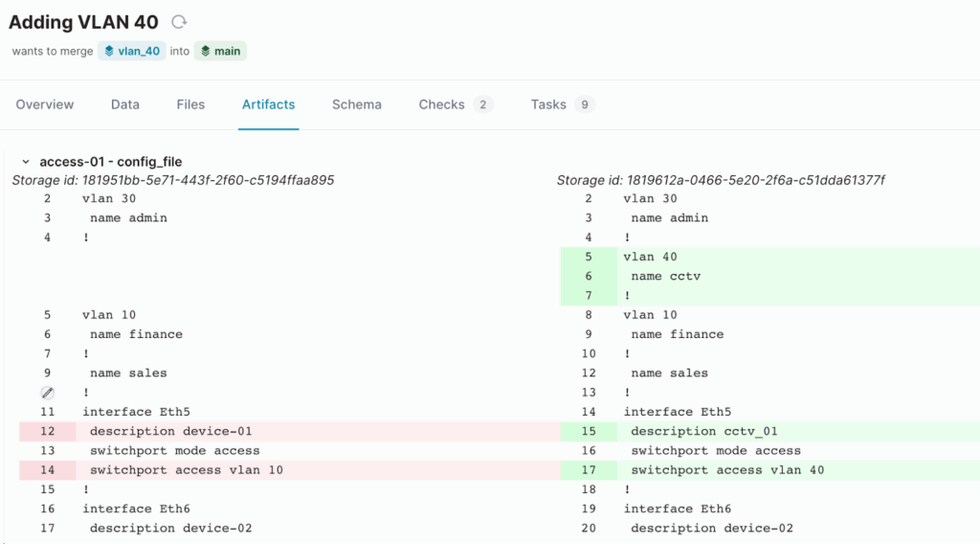Click added line number 7 exclamation row
Screen dimensions: 980x544
click(770, 296)
